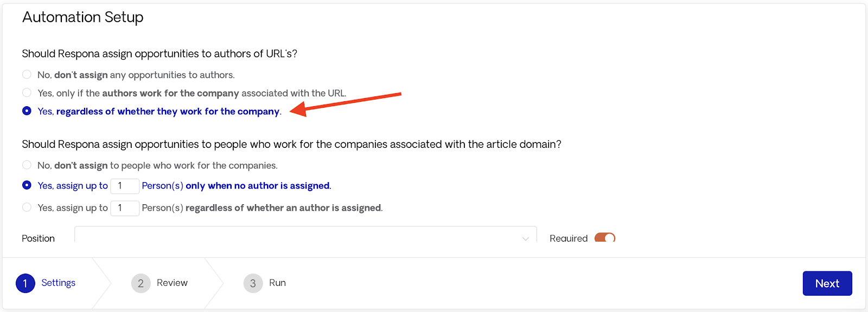The width and height of the screenshot is (868, 312).
Task: Select "No, don't assign any opportunities to authors"
Action: point(27,74)
